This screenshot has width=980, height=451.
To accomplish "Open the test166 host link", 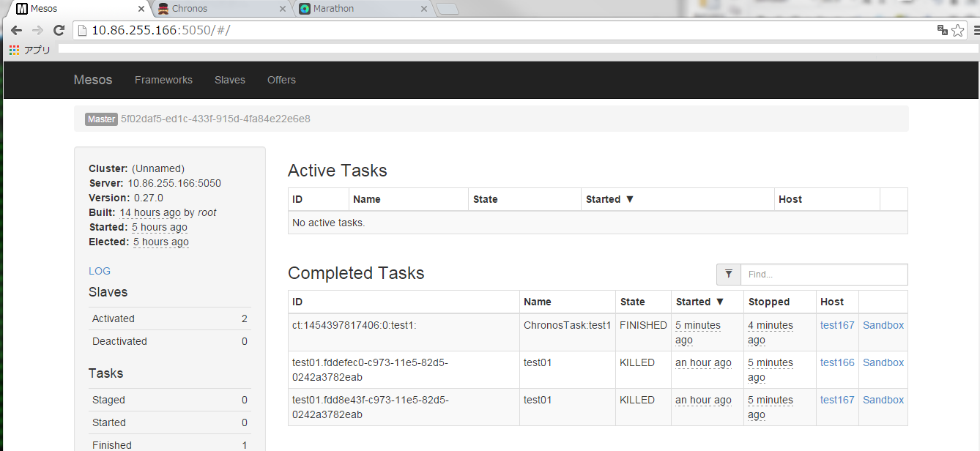I will (x=837, y=362).
